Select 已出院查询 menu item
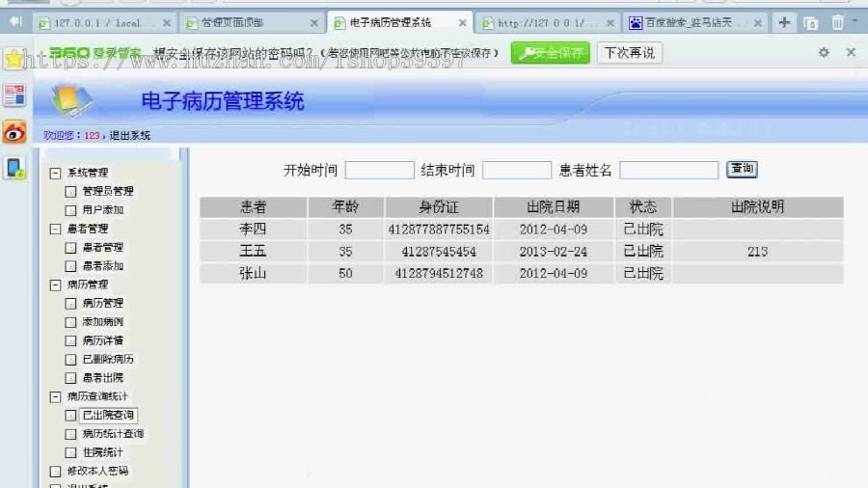868x488 pixels. [108, 415]
